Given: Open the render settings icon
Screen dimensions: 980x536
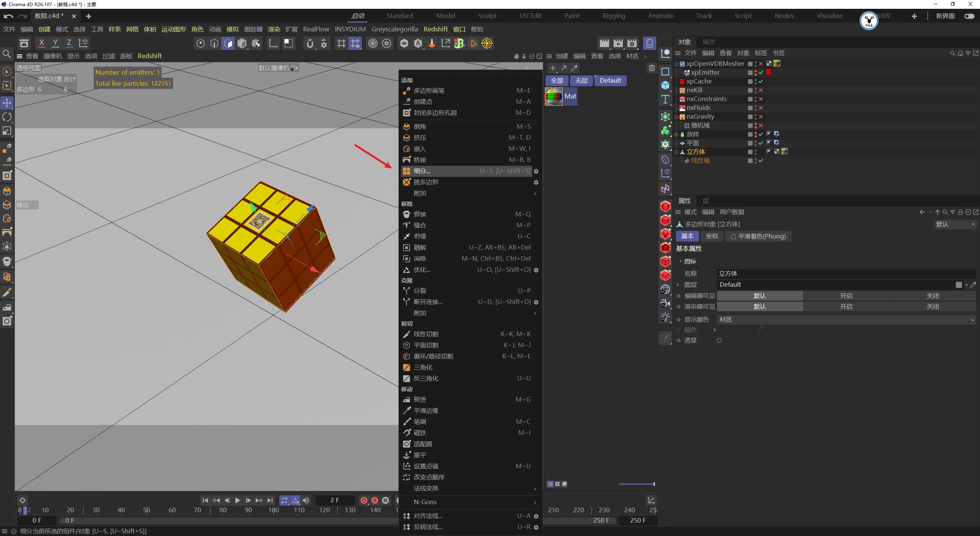Looking at the screenshot, I should (x=632, y=43).
